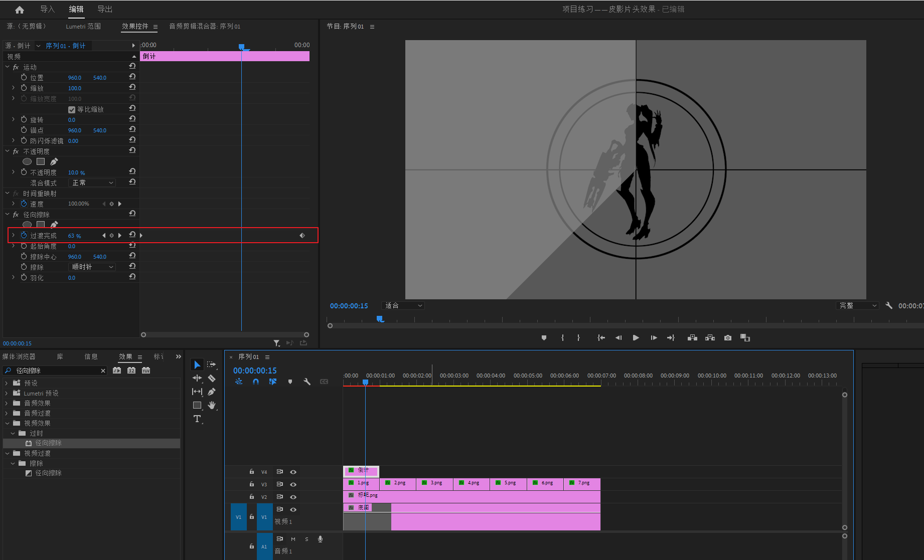Hide track V4 with eye icon
This screenshot has width=924, height=560.
(x=293, y=472)
